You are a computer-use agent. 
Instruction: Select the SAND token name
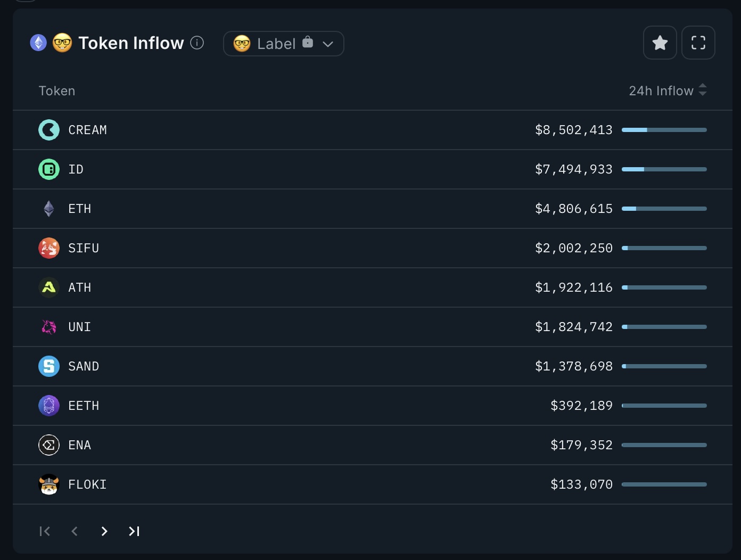tap(84, 366)
